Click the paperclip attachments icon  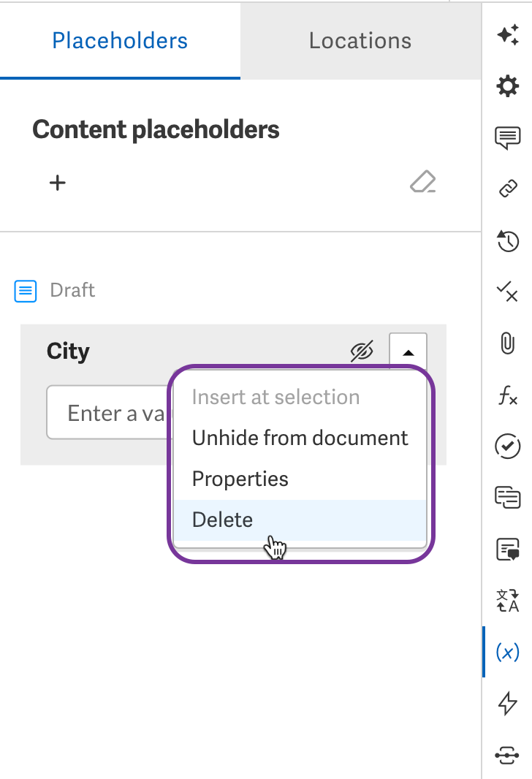(x=508, y=344)
